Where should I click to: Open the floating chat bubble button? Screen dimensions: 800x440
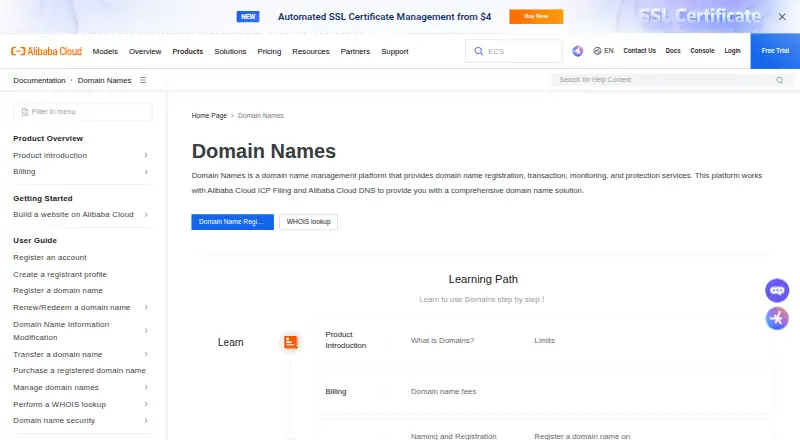point(777,290)
